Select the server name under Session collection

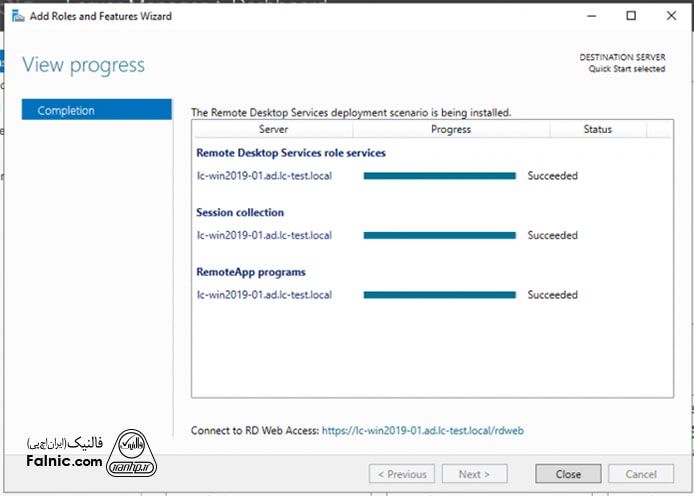click(264, 236)
